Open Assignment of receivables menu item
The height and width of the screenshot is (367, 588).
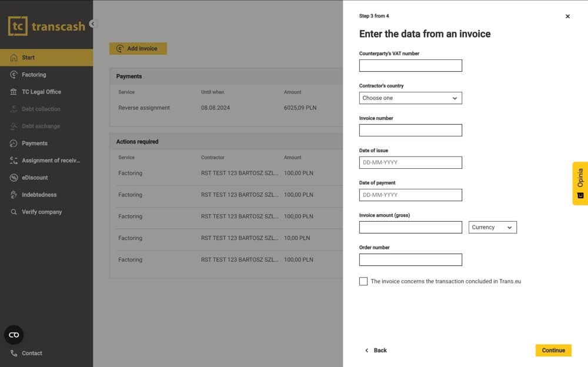(46, 161)
